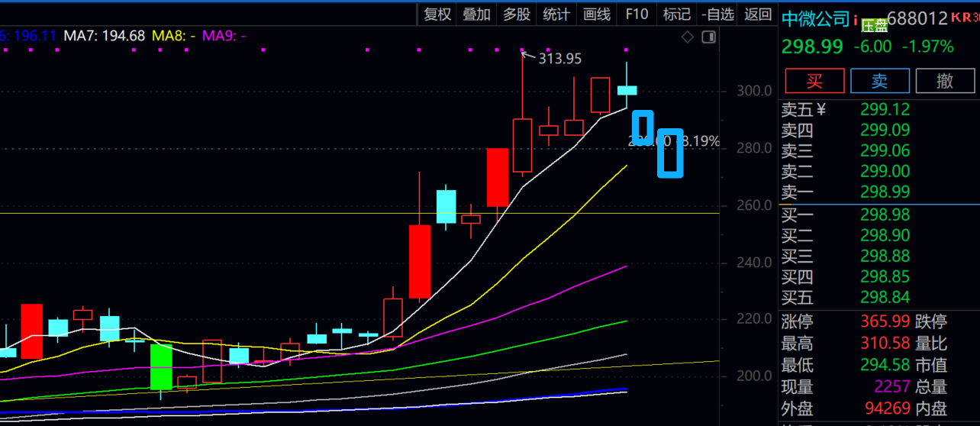Click the left blue rectangle drawing on chart
This screenshot has width=980, height=426.
click(643, 127)
